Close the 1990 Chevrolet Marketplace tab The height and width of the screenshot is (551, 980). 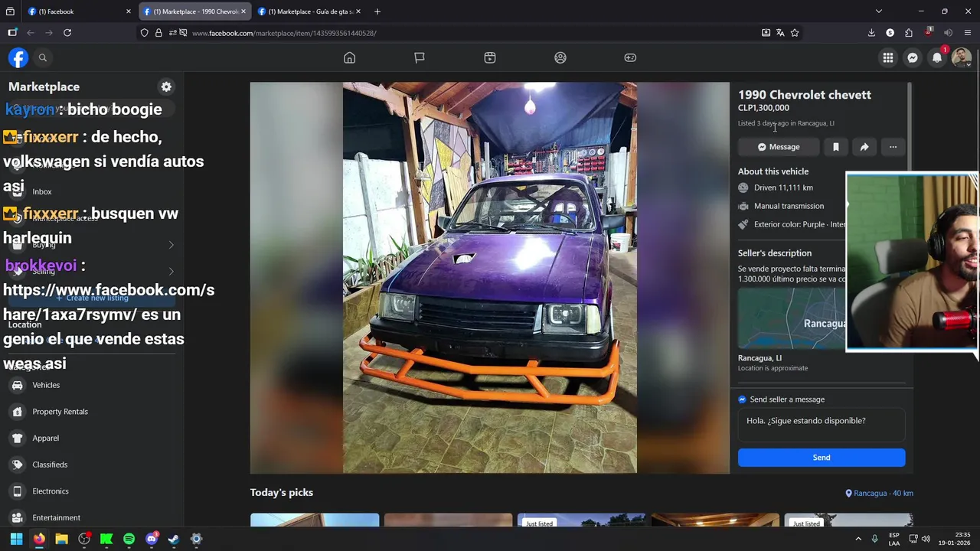243,11
